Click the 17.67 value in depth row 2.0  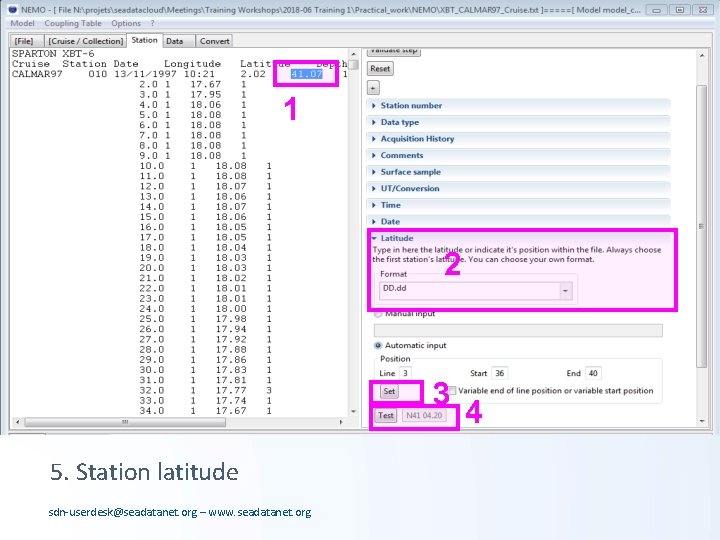pos(206,84)
